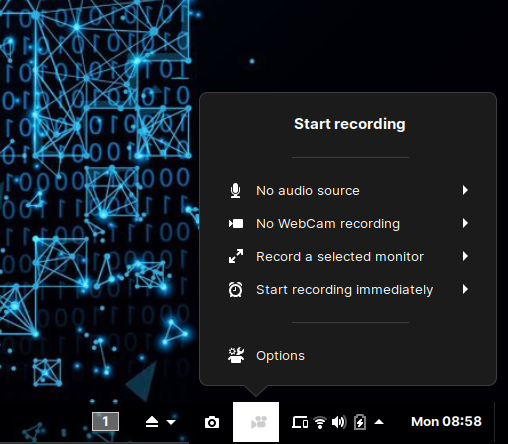Open the Wi-Fi network tray icon

(x=320, y=422)
